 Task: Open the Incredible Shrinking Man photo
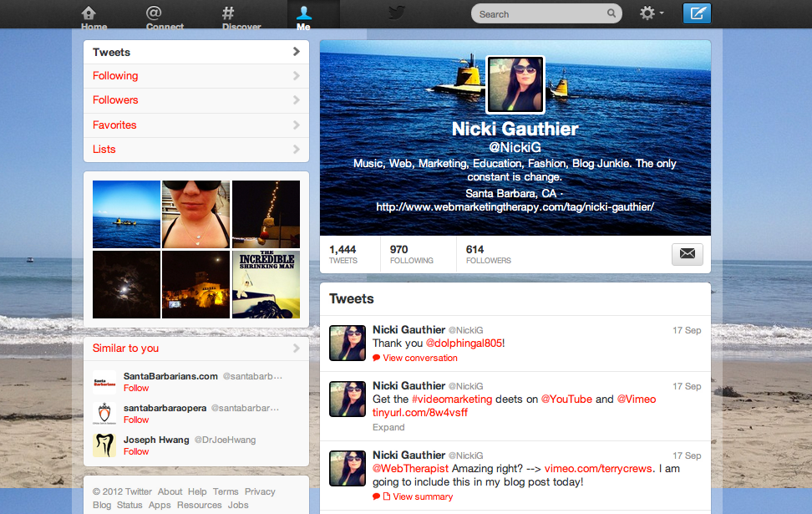[x=266, y=284]
